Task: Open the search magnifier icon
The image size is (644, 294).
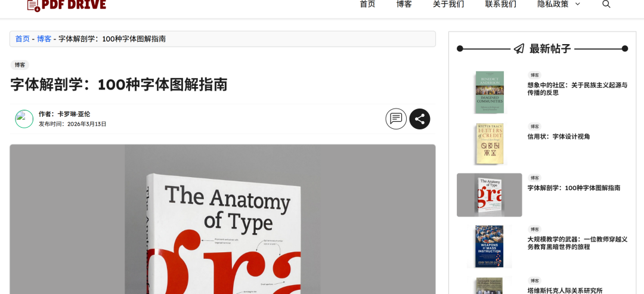Action: coord(606,4)
